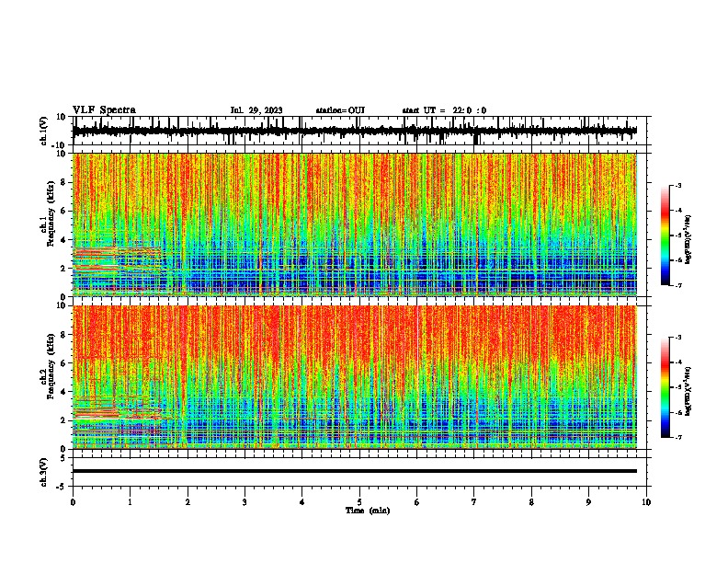Click the 'VLF Spectra' plot title
Screen dimensions: 728x563
tap(104, 110)
